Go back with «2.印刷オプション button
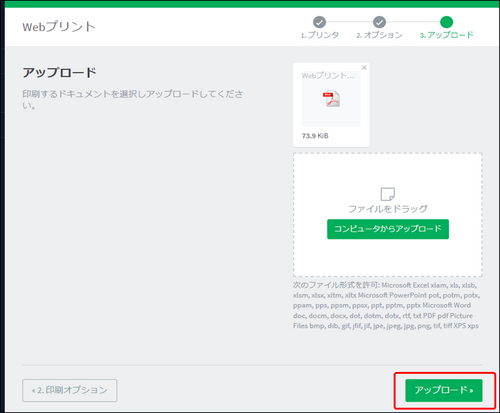Viewport: 500px width, 413px height. pyautogui.click(x=70, y=390)
